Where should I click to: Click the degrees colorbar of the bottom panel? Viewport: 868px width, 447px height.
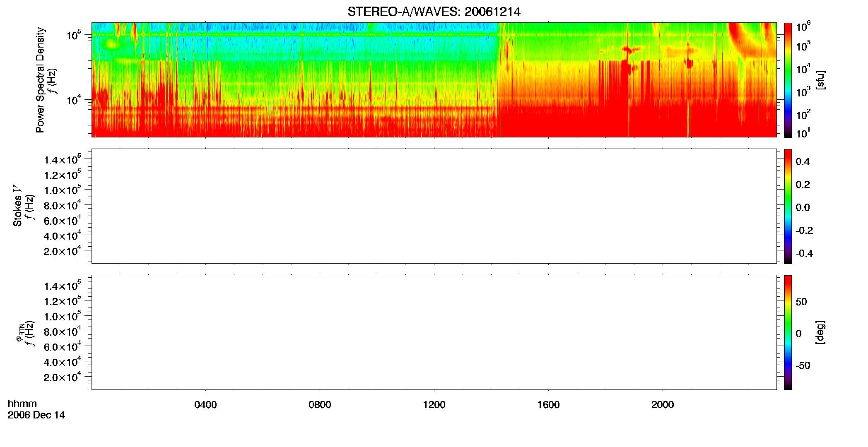click(x=788, y=332)
